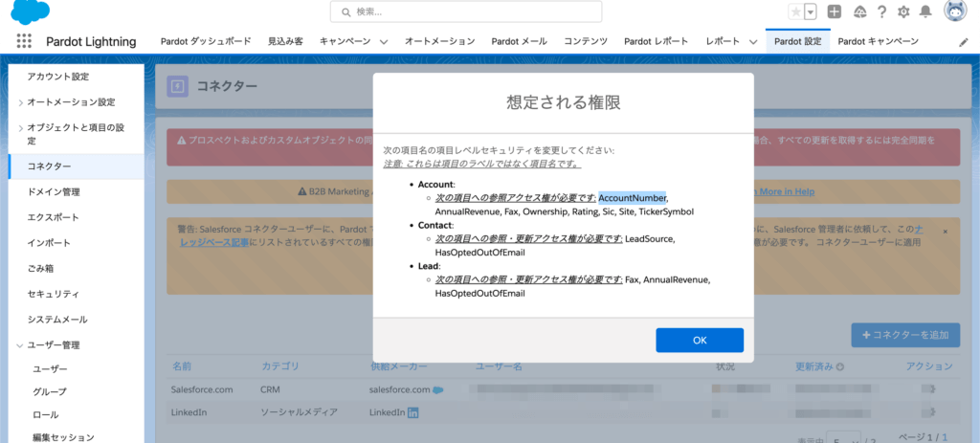
Task: Click the ソーシャルメディア category cell
Action: (x=299, y=412)
